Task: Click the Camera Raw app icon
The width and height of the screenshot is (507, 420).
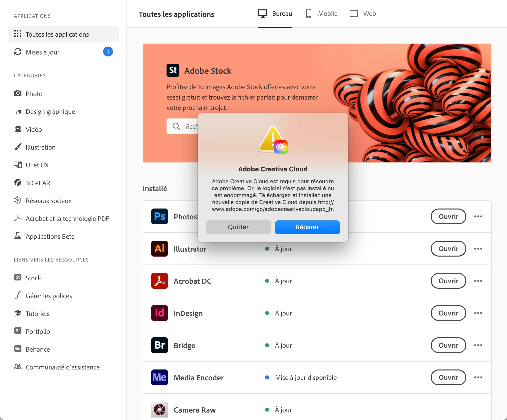Action: (x=159, y=410)
